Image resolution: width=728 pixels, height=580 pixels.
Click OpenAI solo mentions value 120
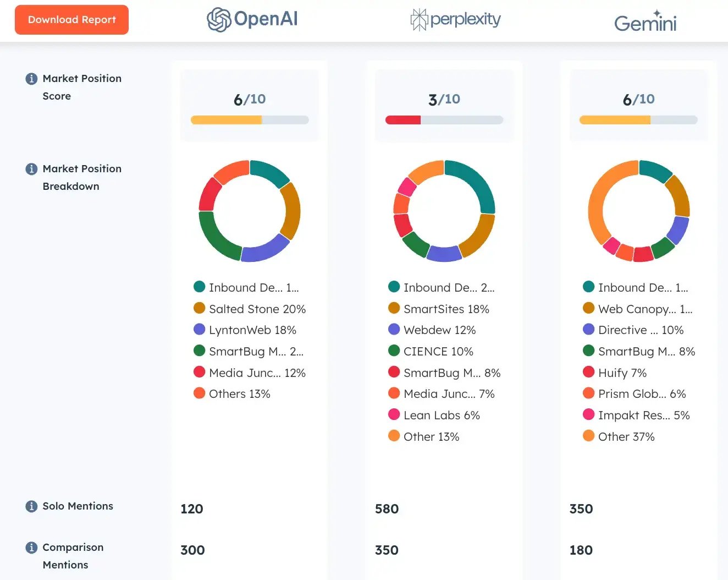[192, 509]
